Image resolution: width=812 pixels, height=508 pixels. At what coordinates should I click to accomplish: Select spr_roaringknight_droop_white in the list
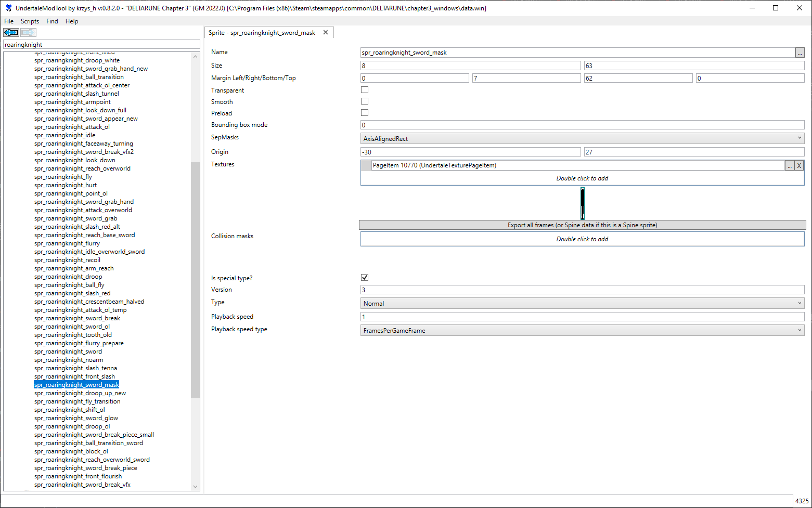pos(77,60)
